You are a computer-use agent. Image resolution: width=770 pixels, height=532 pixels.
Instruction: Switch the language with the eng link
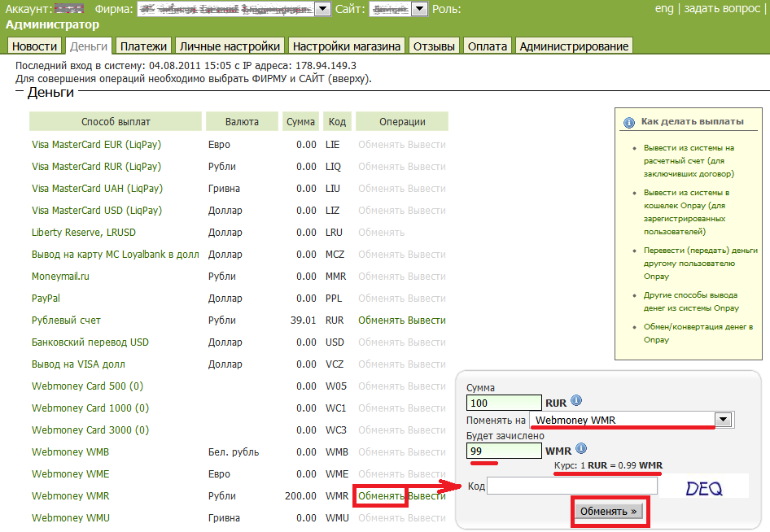[x=664, y=9]
